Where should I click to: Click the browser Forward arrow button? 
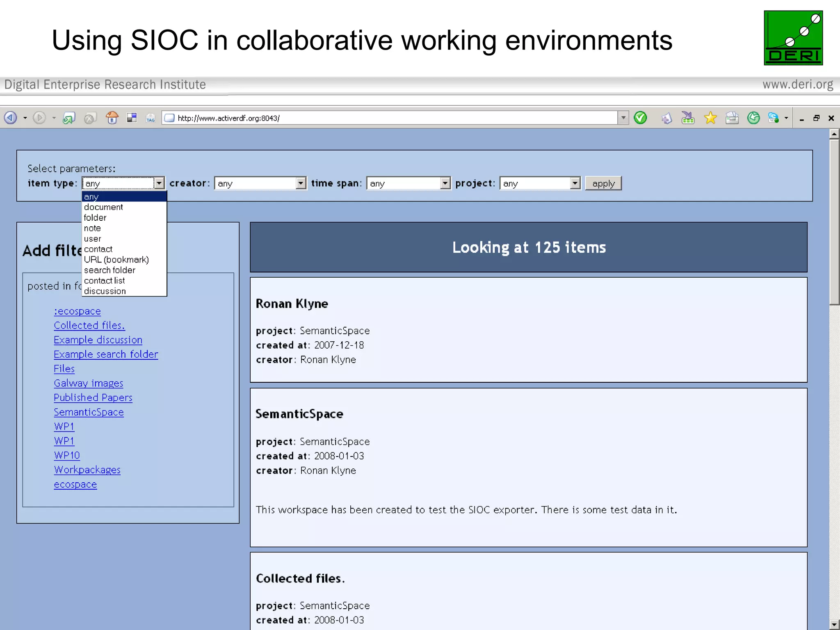pyautogui.click(x=39, y=118)
